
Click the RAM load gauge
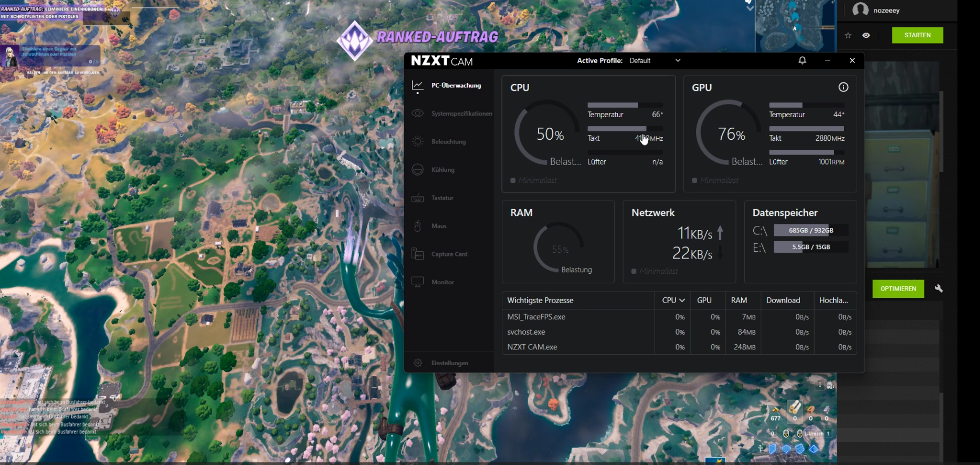click(x=559, y=247)
